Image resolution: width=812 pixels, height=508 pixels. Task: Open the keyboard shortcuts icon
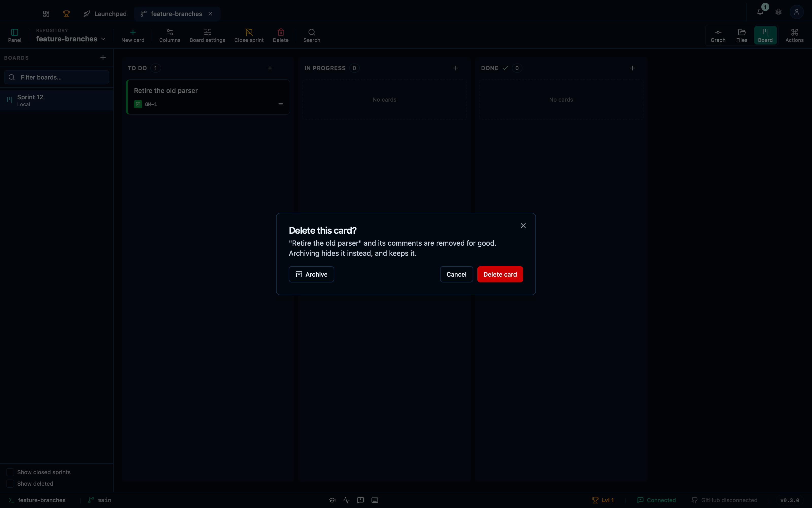(375, 500)
